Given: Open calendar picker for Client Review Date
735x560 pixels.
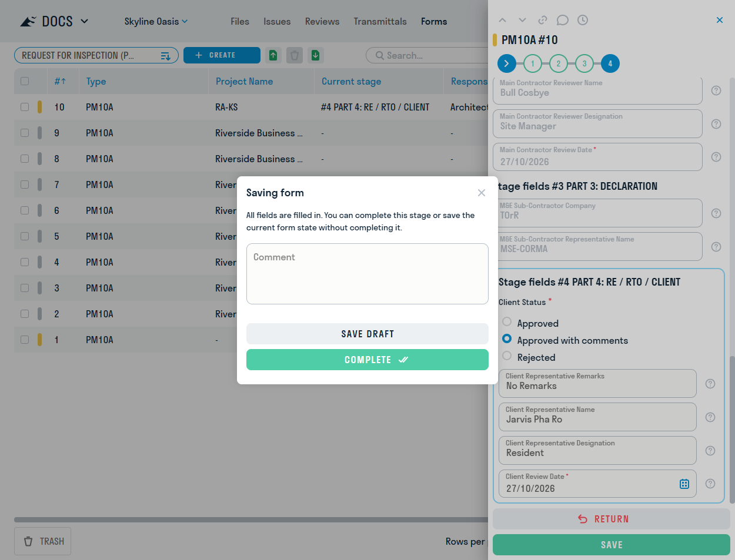Looking at the screenshot, I should coord(684,484).
